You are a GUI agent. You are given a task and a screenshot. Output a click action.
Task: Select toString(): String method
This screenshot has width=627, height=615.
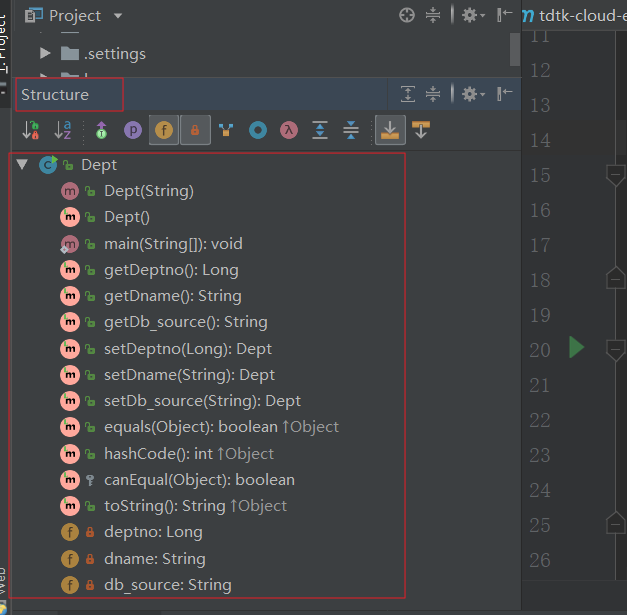(x=196, y=506)
